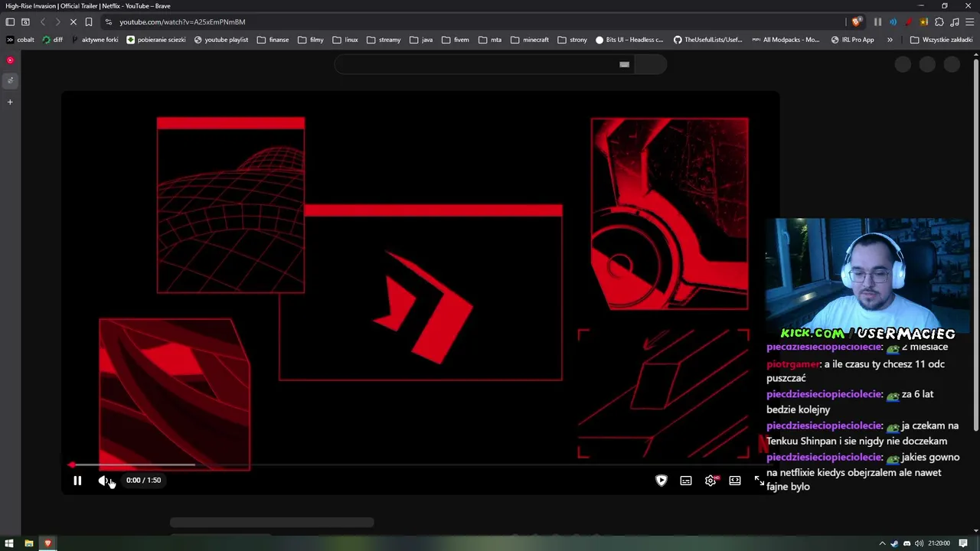Click the red extension icon in toolbar
Image resolution: width=980 pixels, height=551 pixels.
[x=908, y=22]
